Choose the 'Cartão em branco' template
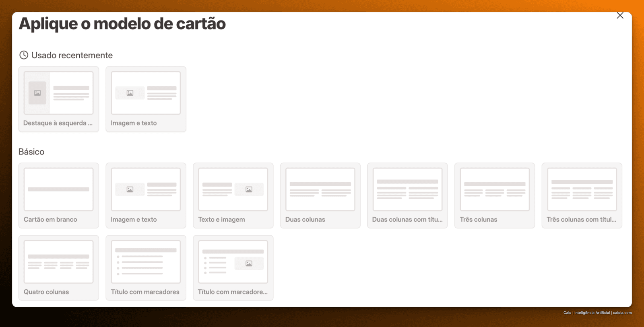The width and height of the screenshot is (644, 327). coord(59,195)
